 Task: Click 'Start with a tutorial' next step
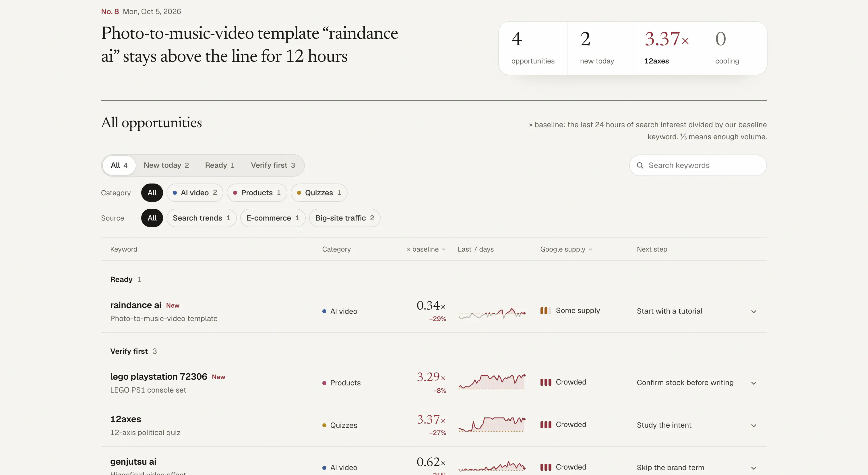[670, 311]
